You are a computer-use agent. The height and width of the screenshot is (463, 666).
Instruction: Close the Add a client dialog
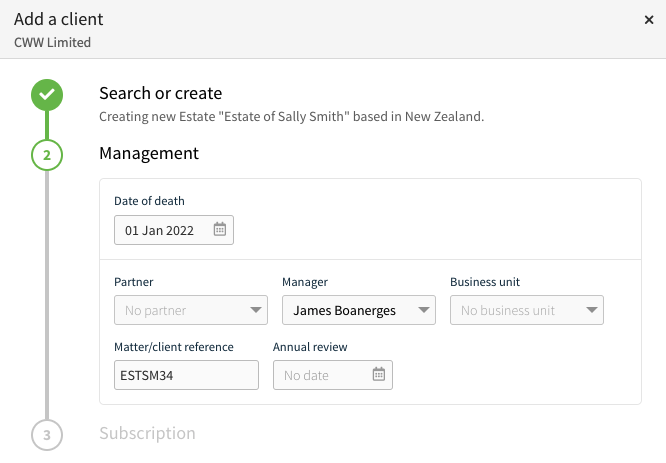pyautogui.click(x=649, y=20)
